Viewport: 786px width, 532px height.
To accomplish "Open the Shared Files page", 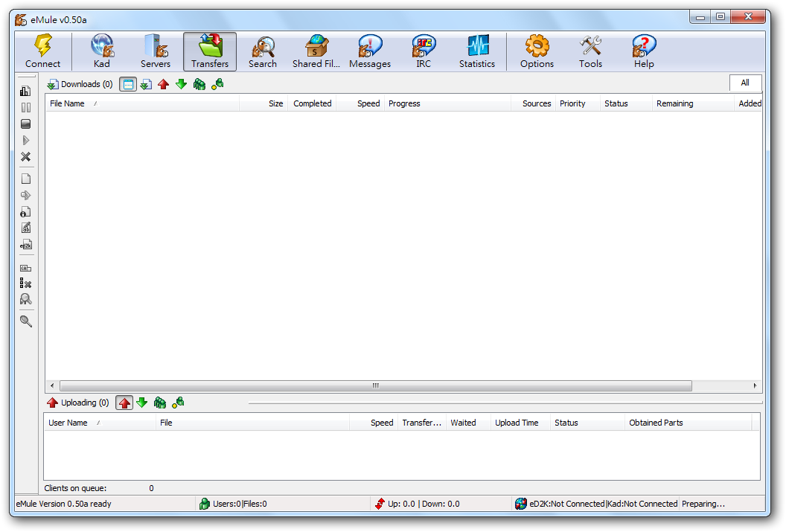I will click(316, 51).
